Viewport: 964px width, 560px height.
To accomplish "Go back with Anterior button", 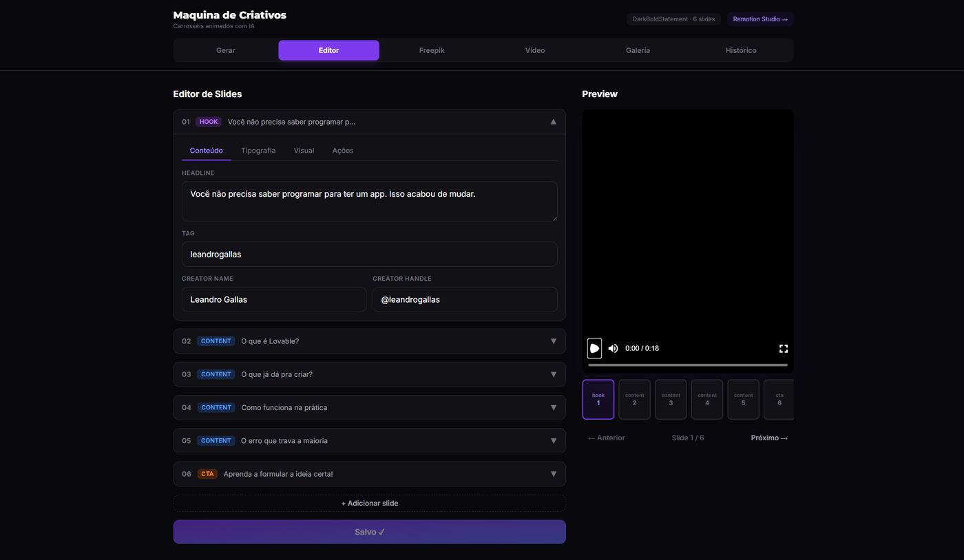I will tap(607, 438).
